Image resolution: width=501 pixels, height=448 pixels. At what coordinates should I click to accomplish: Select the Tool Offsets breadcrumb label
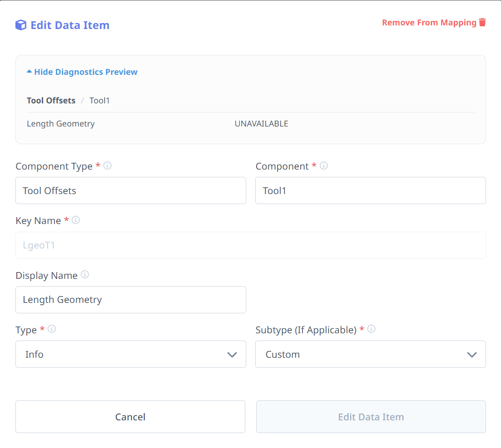coord(51,100)
